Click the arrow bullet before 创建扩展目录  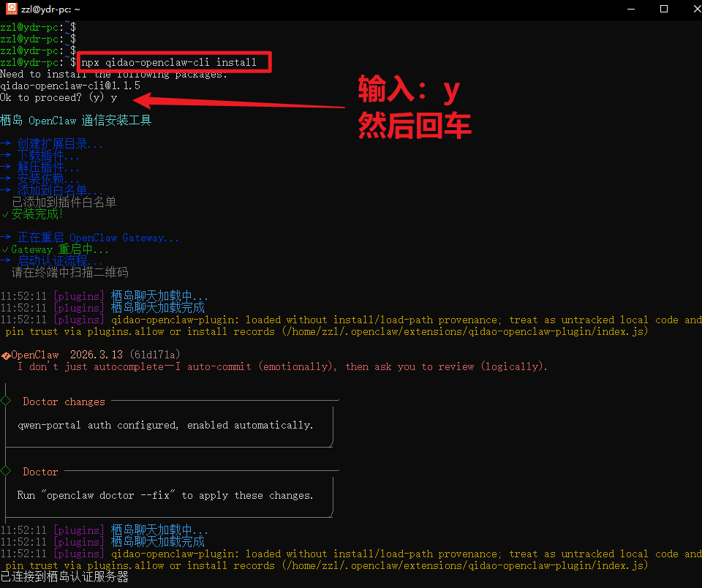[x=6, y=144]
